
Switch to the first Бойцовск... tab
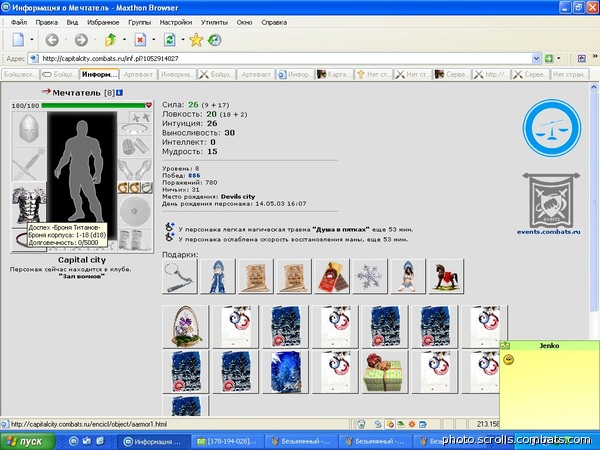click(x=21, y=74)
